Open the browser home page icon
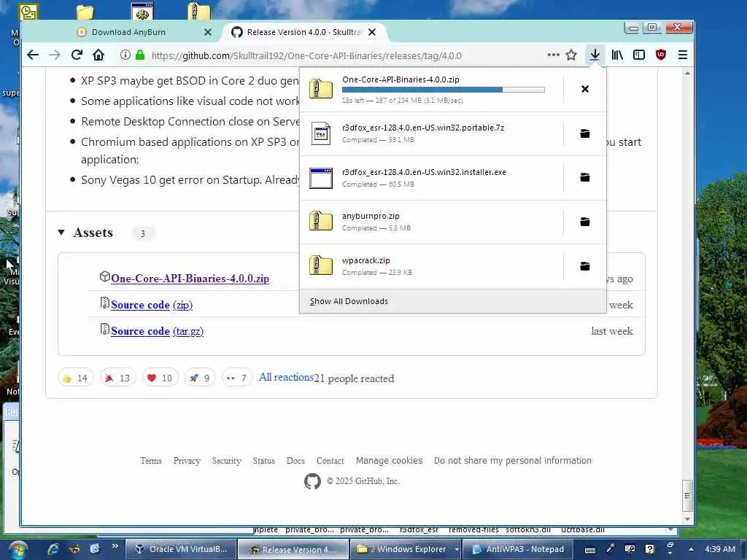This screenshot has width=747, height=560. tap(98, 55)
